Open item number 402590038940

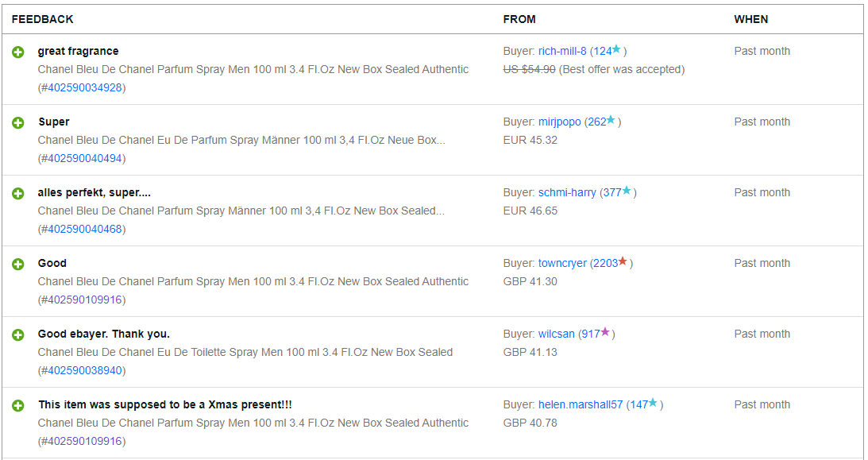click(x=84, y=370)
